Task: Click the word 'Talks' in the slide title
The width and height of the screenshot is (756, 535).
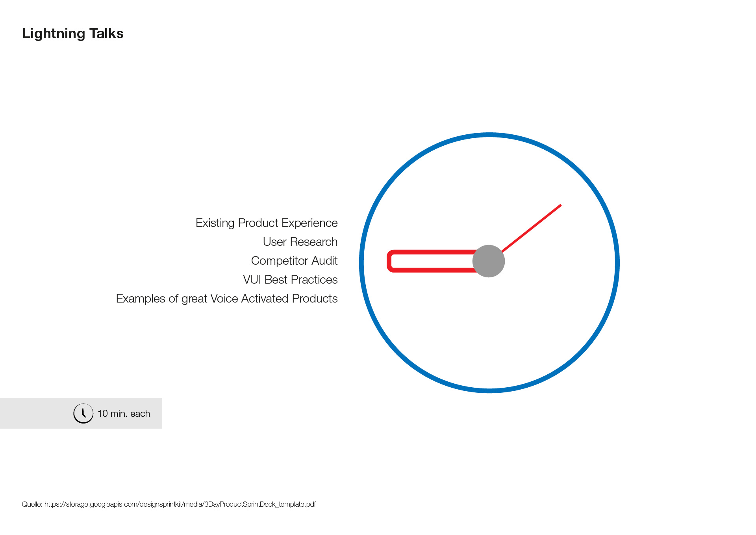Action: pos(106,34)
